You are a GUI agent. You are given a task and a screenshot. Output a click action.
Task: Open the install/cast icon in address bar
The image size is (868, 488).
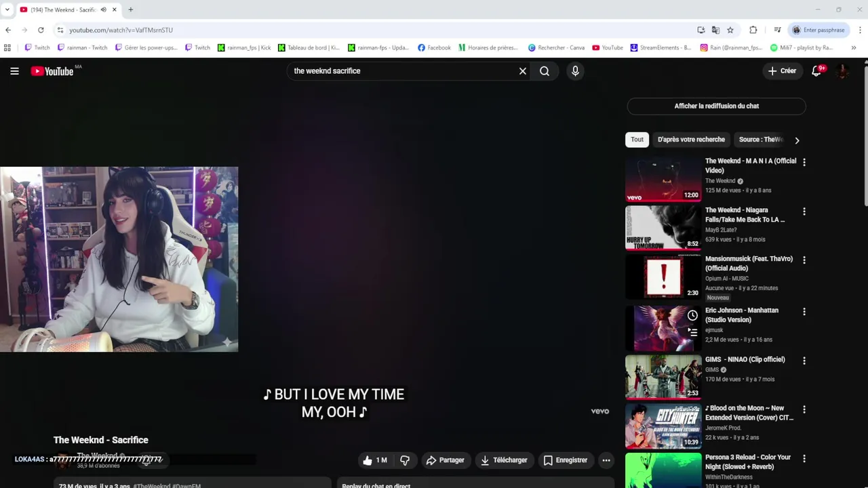[x=701, y=30]
